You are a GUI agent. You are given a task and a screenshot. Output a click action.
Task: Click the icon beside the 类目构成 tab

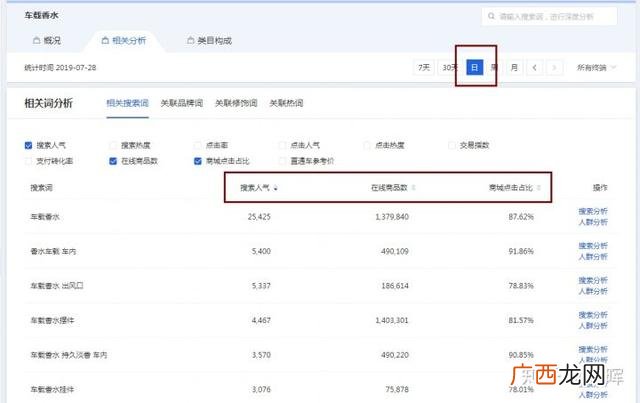[190, 40]
